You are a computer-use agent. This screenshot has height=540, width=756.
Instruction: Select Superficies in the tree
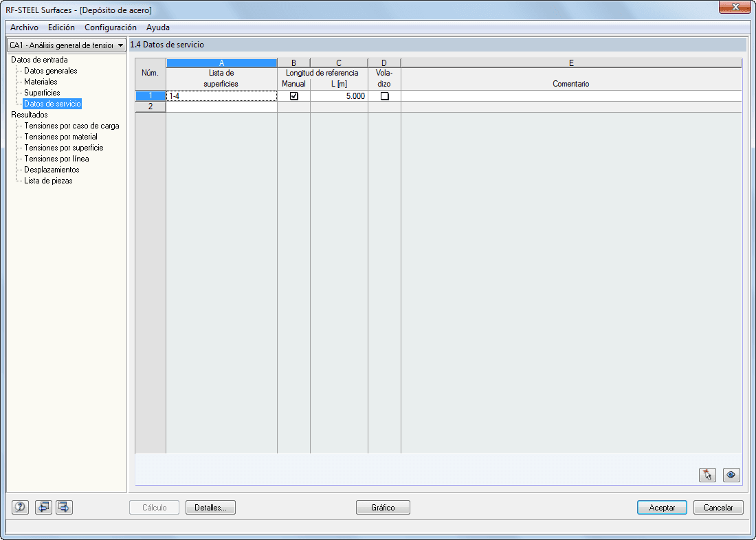coord(42,93)
